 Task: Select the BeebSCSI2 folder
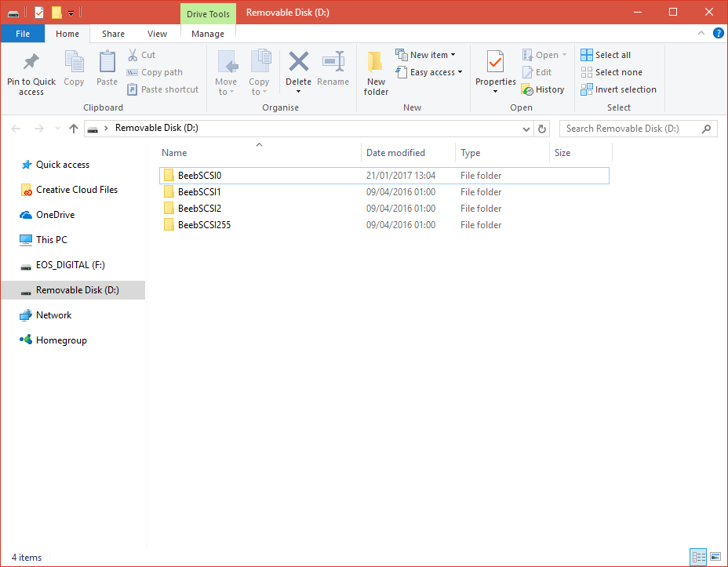click(384, 209)
